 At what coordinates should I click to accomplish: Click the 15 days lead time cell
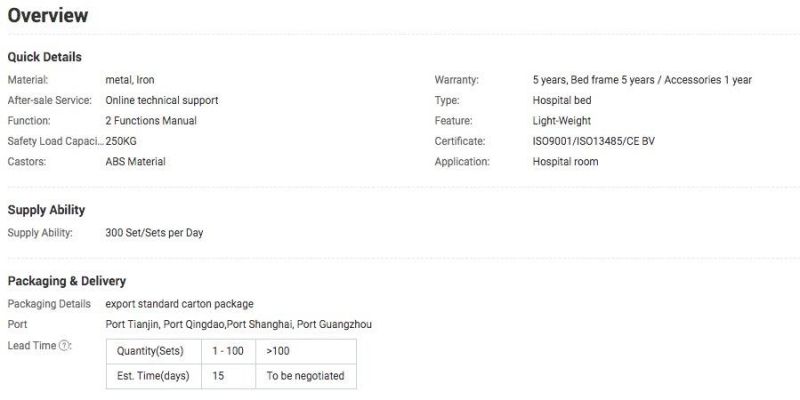[228, 376]
